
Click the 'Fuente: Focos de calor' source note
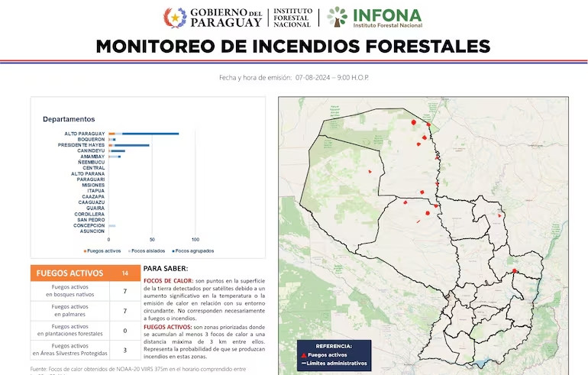(138, 370)
